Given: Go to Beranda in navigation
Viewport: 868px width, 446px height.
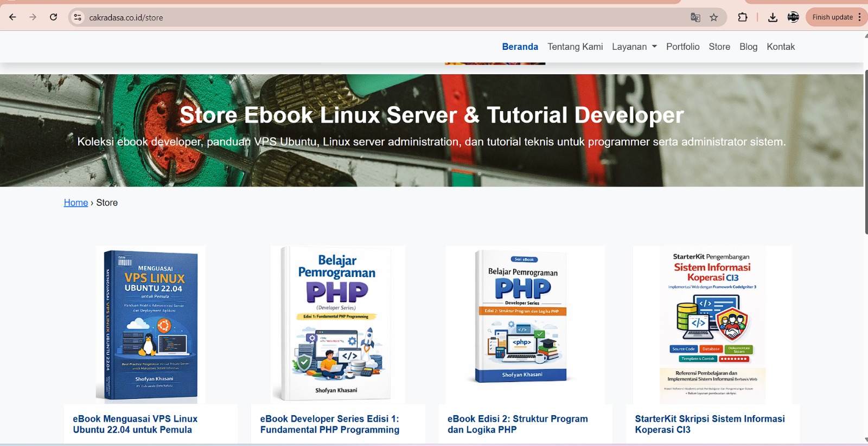Looking at the screenshot, I should tap(520, 47).
